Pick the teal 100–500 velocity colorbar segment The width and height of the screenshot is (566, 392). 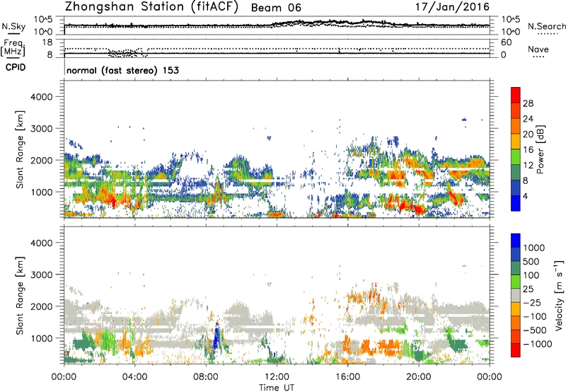[x=516, y=268]
